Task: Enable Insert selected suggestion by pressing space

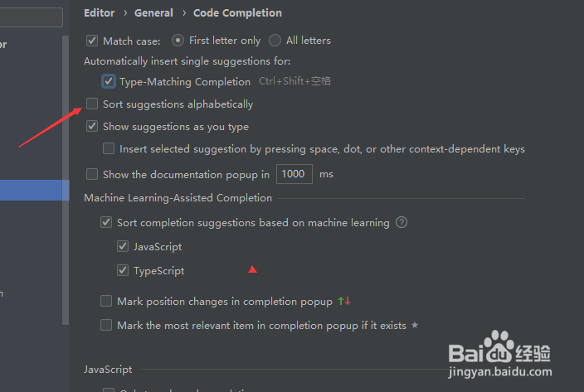Action: coord(109,148)
